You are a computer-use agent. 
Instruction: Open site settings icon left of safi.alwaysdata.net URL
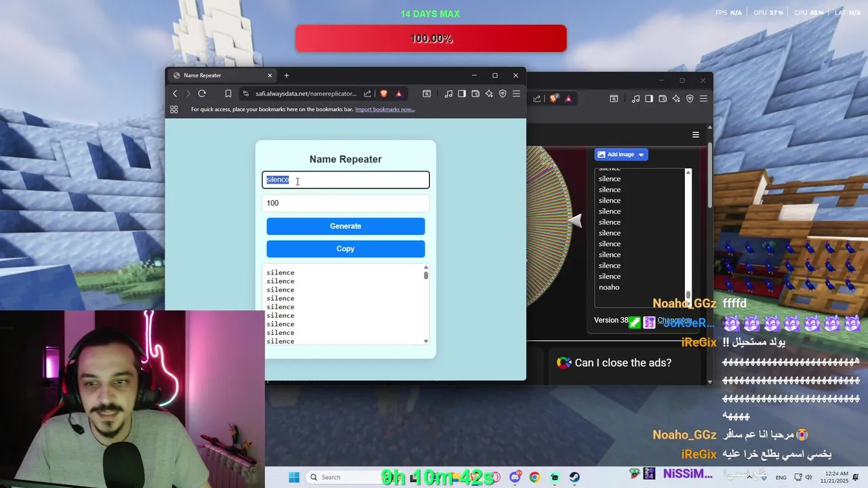(245, 94)
